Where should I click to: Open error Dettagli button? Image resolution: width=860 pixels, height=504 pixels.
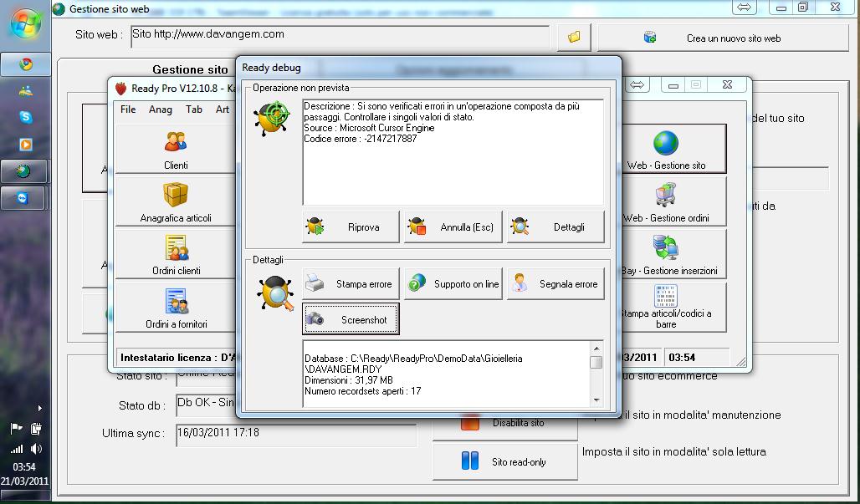(x=555, y=227)
